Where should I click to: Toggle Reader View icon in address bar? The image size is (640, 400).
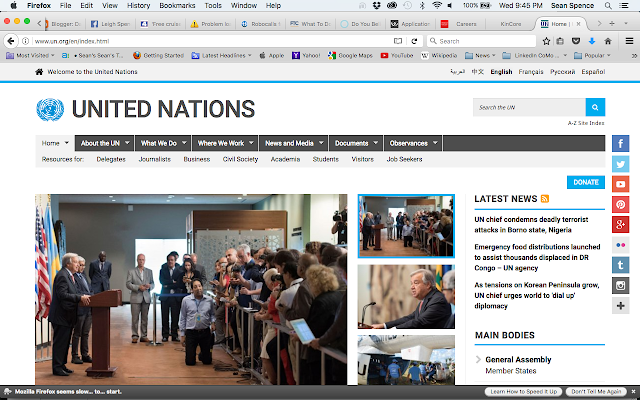[x=398, y=41]
